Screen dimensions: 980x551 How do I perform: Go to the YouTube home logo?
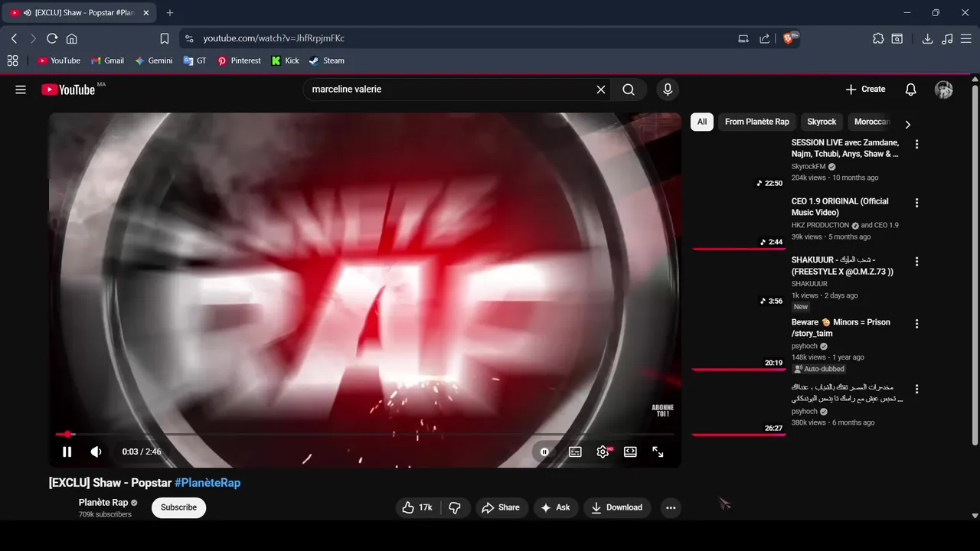[x=68, y=90]
